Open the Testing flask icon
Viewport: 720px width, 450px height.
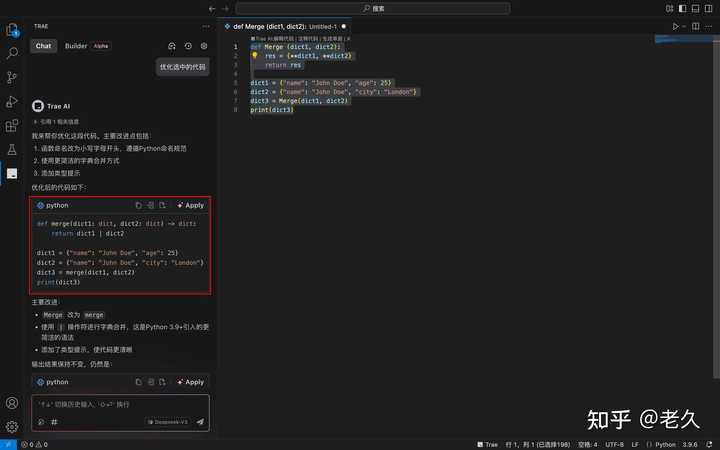pos(12,149)
